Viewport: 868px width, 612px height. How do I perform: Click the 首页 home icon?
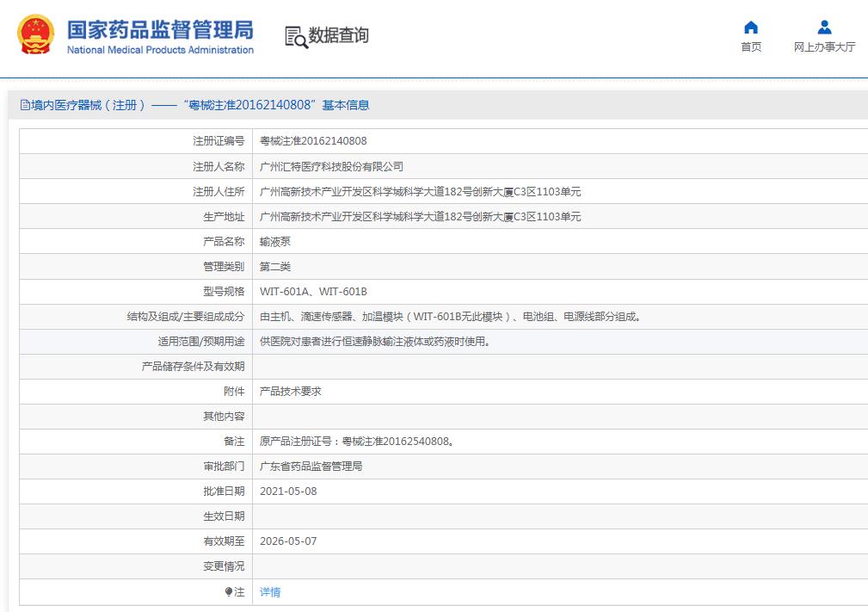pos(751,28)
